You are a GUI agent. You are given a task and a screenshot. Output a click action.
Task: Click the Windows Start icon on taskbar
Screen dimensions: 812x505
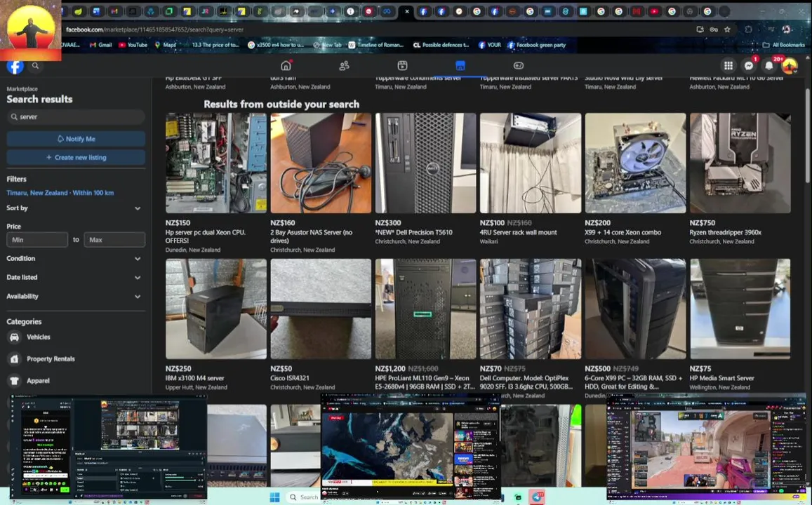(275, 497)
